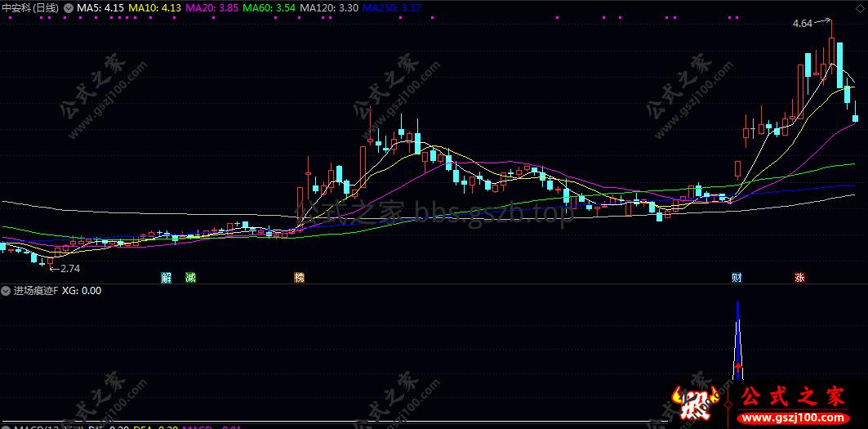Click the 涨 event marker icon
Viewport: 868px width, 429px height.
799,277
